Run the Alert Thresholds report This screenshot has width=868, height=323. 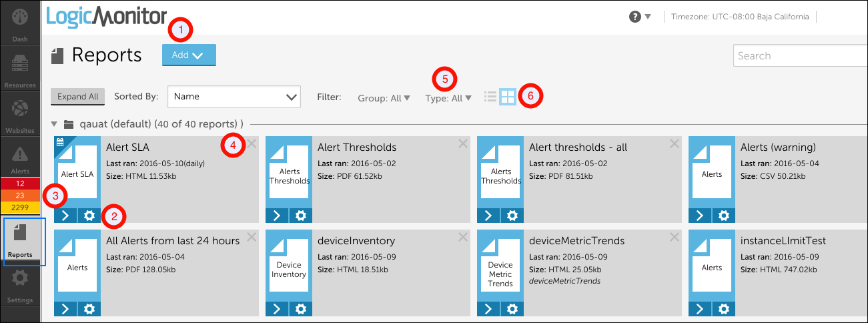tap(277, 215)
